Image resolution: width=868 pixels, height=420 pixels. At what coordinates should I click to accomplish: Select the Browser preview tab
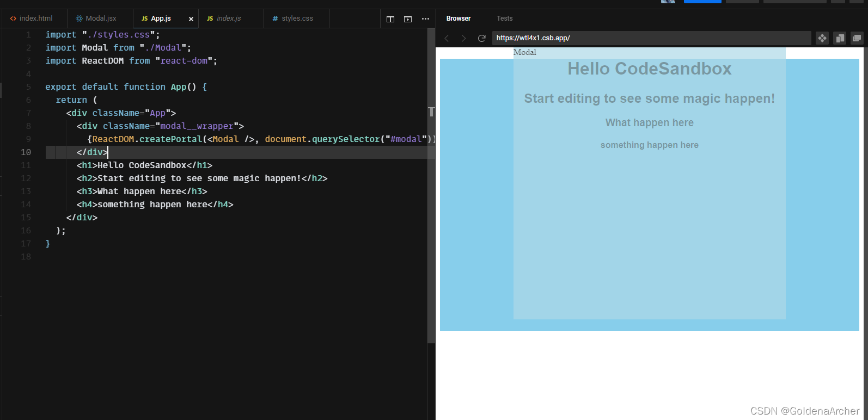pyautogui.click(x=459, y=18)
